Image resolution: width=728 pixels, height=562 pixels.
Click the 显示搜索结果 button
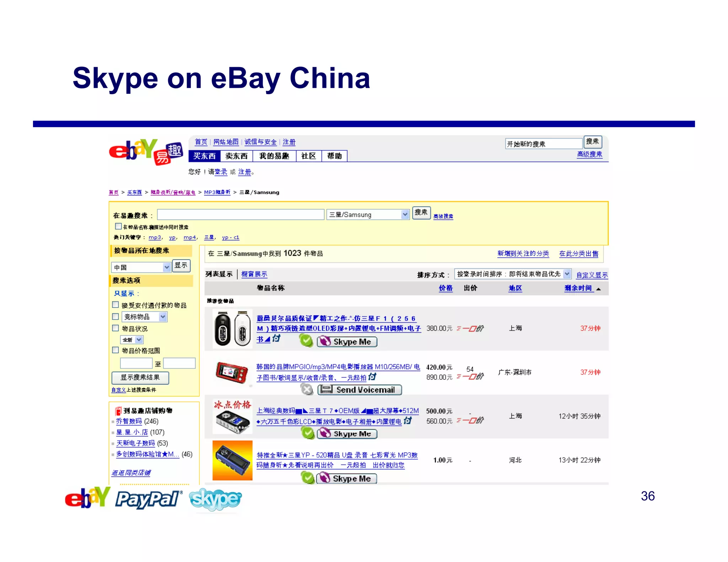click(x=140, y=377)
